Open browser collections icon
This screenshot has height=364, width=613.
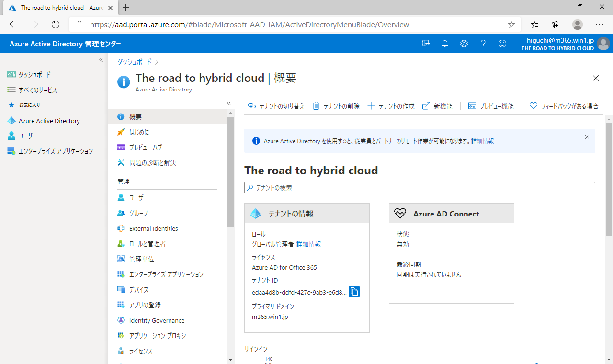pyautogui.click(x=556, y=24)
